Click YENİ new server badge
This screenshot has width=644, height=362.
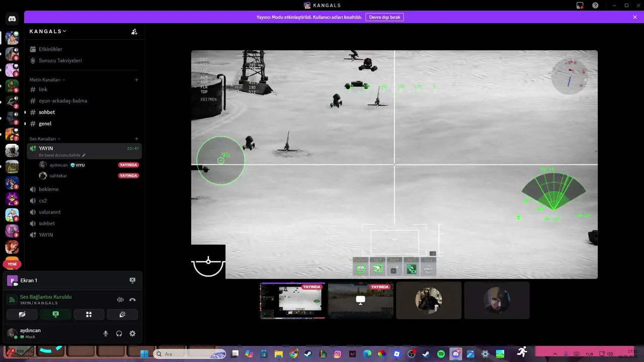12,264
